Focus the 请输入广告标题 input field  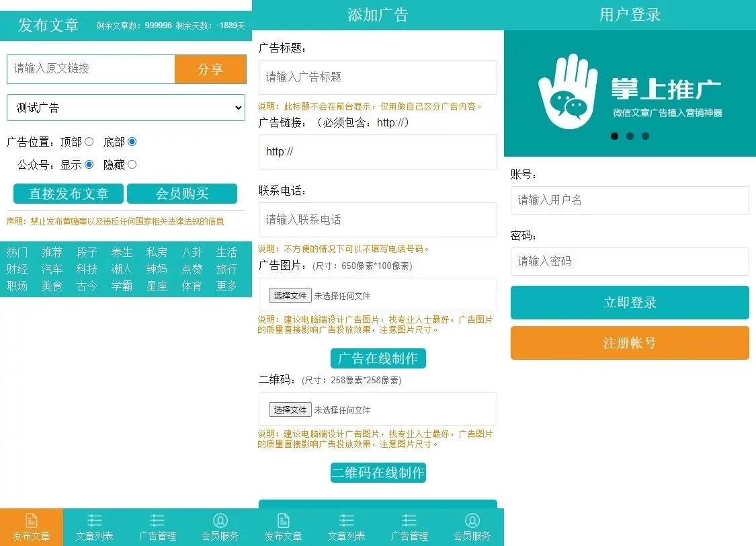coord(378,77)
